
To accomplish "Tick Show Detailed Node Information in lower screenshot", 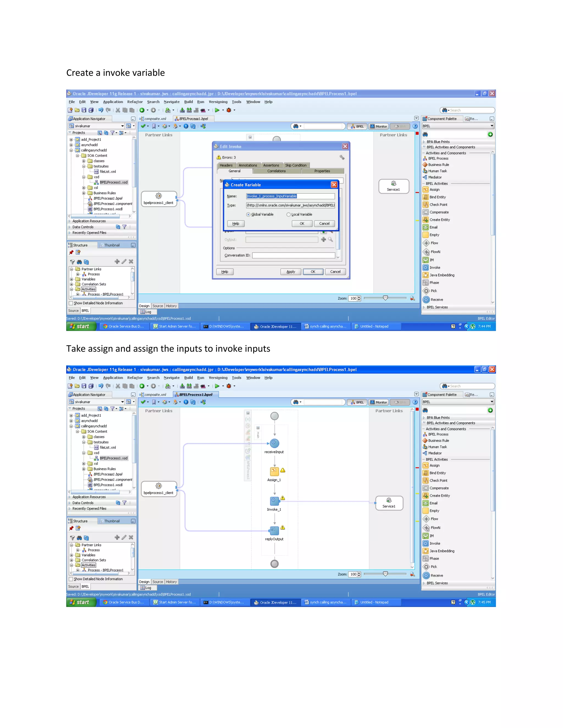I will coord(71,579).
